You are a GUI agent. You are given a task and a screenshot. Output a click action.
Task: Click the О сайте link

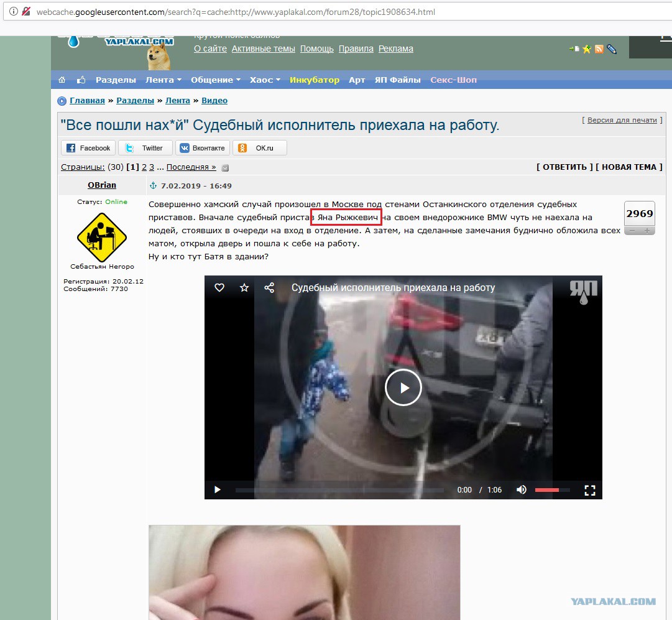211,49
